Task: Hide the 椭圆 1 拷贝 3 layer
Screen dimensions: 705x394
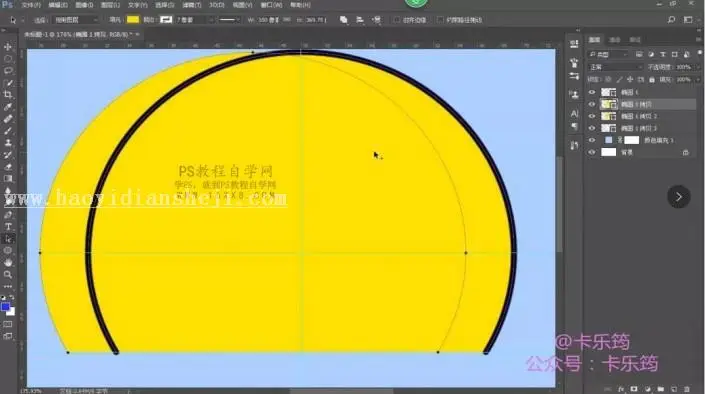Action: [592, 128]
